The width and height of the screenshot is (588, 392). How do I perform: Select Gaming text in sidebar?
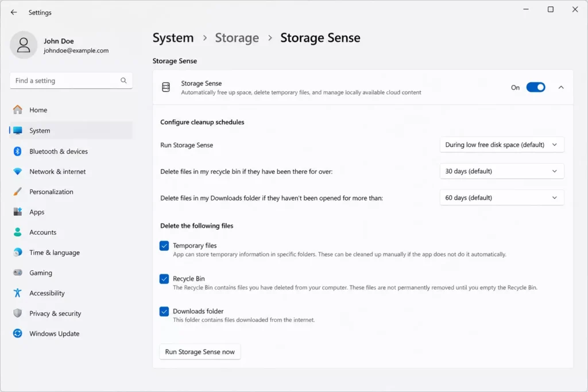click(41, 273)
